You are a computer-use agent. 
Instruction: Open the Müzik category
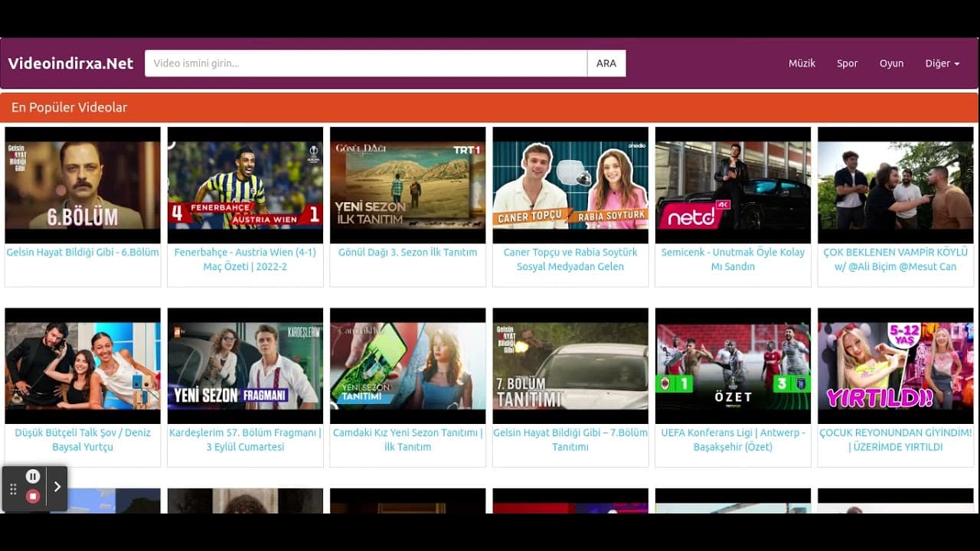click(802, 64)
